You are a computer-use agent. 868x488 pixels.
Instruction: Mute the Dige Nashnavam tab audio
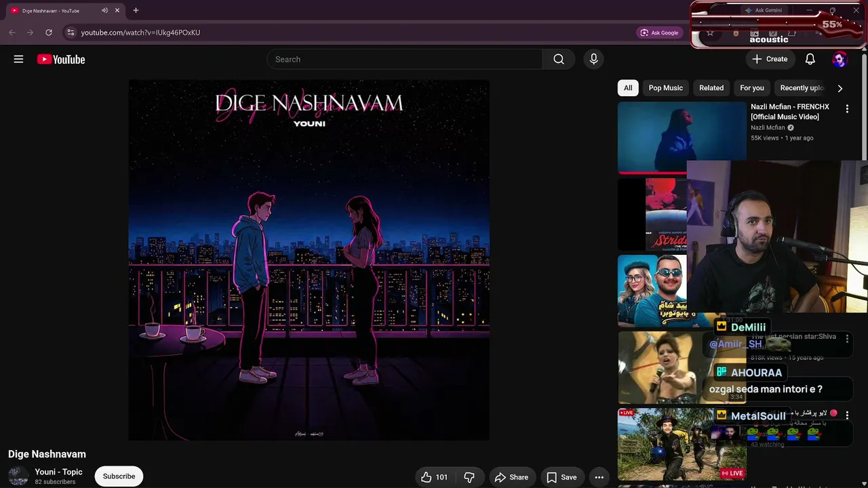(104, 10)
